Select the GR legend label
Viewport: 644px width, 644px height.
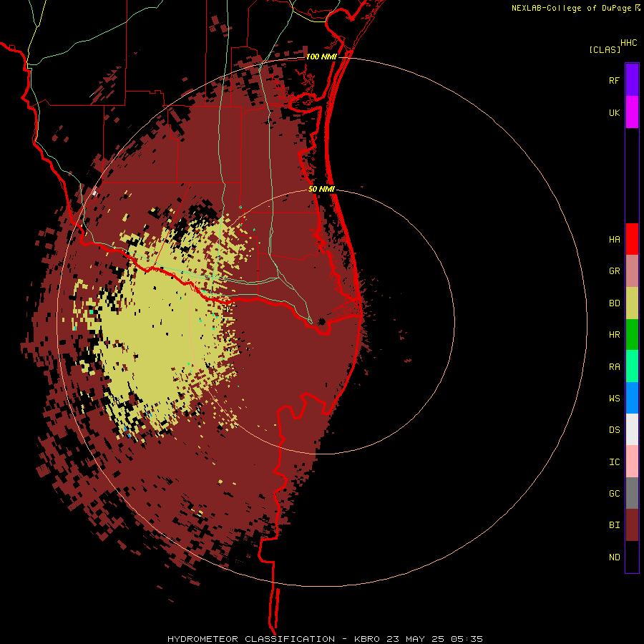(614, 271)
